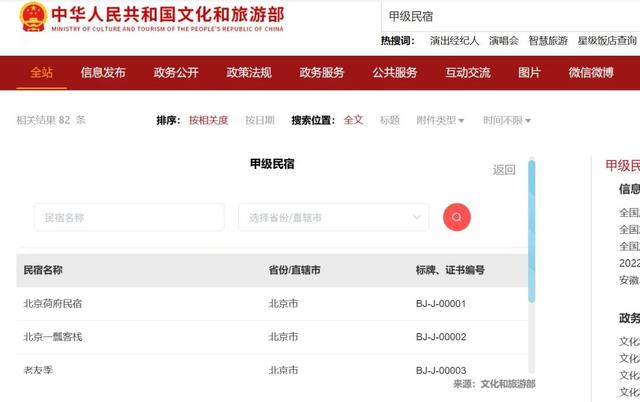The image size is (640, 402).
Task: Open the 图片 menu
Action: coord(529,73)
